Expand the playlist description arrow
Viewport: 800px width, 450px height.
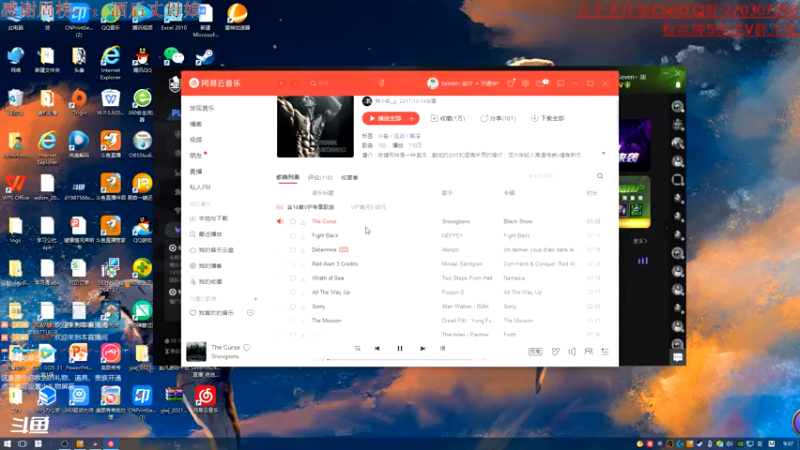[603, 154]
